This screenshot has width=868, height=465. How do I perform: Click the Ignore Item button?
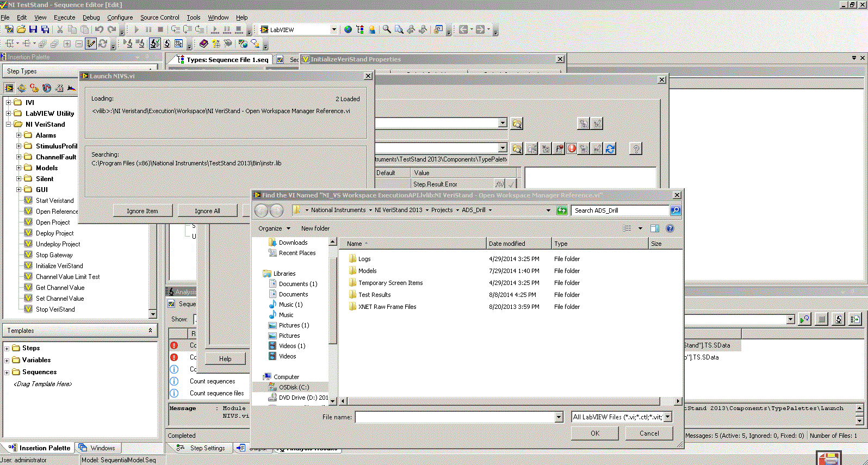click(142, 211)
